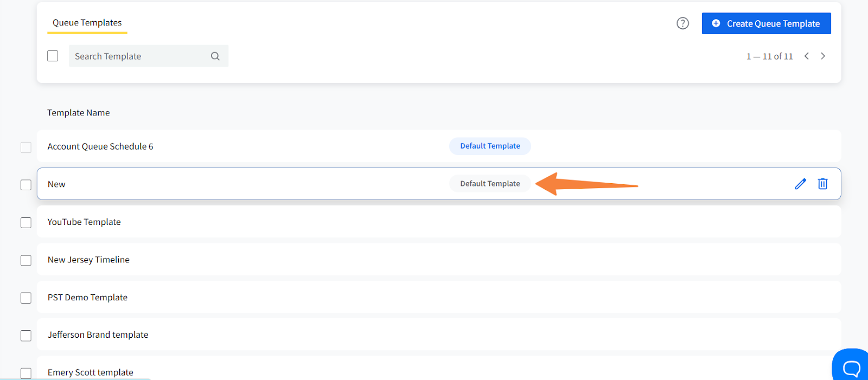
Task: Open the Queue Templates tab
Action: click(87, 23)
